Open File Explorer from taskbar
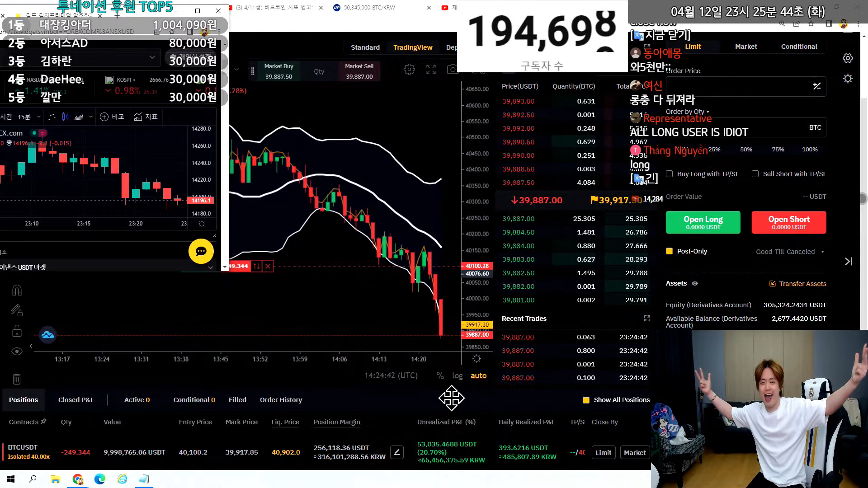The width and height of the screenshot is (868, 488). coord(55,479)
